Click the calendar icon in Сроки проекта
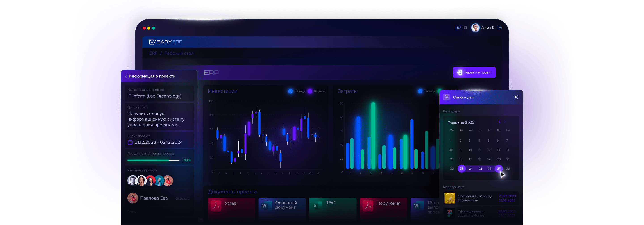644x225 pixels. click(130, 142)
